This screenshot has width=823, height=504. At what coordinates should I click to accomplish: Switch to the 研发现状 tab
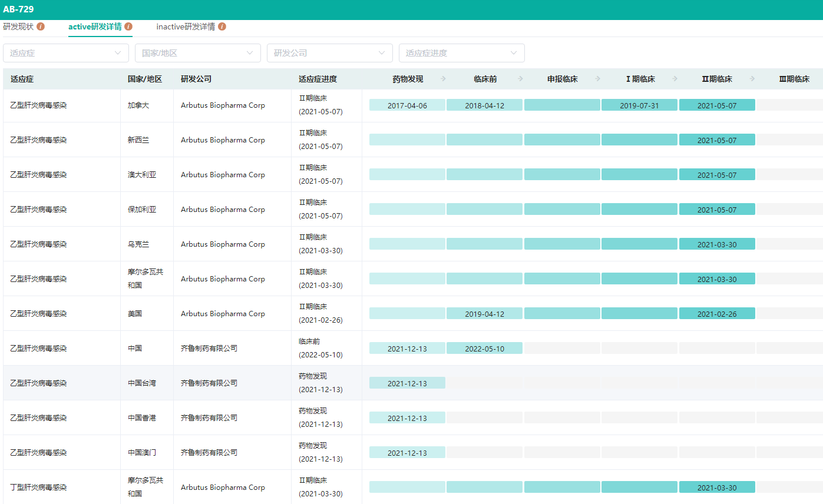click(18, 26)
